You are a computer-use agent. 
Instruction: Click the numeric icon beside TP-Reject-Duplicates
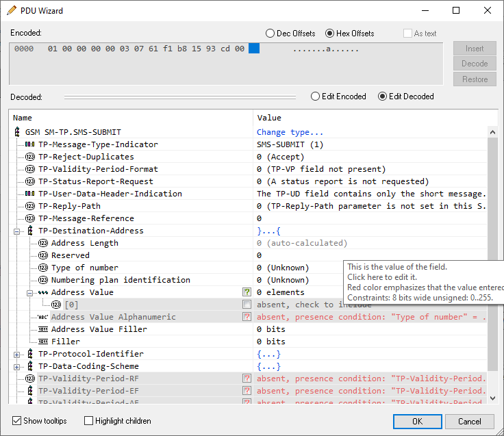(x=30, y=157)
